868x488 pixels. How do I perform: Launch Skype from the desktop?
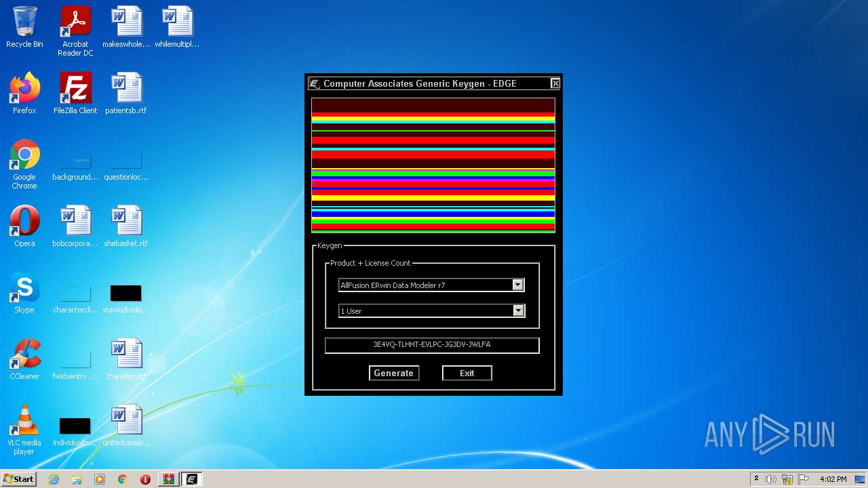[24, 293]
